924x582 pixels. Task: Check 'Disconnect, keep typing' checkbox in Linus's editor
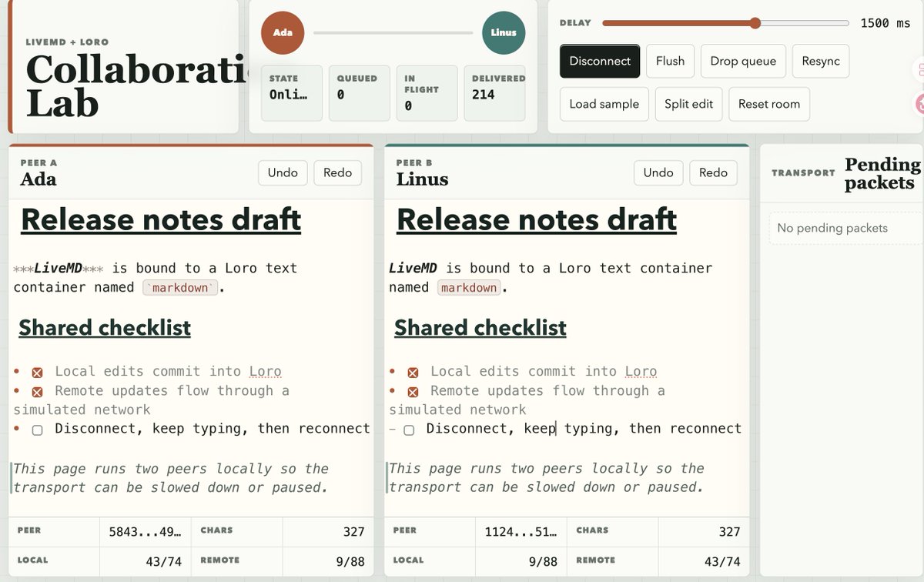pos(409,430)
